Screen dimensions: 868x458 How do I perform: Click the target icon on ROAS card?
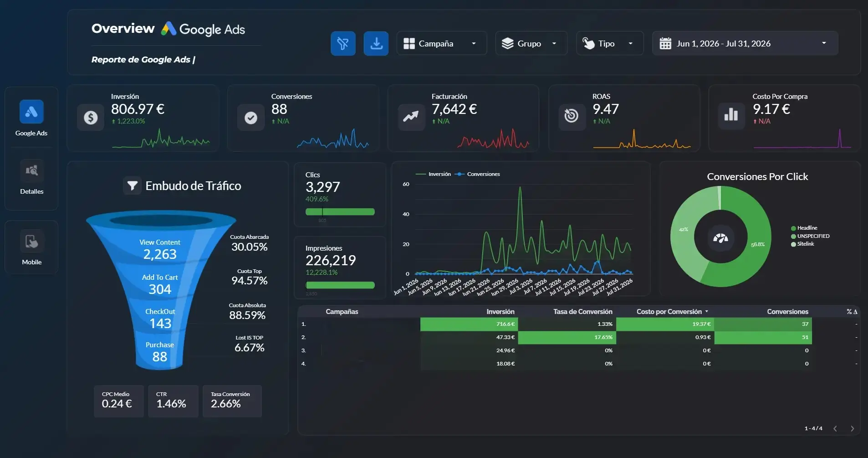(x=572, y=118)
